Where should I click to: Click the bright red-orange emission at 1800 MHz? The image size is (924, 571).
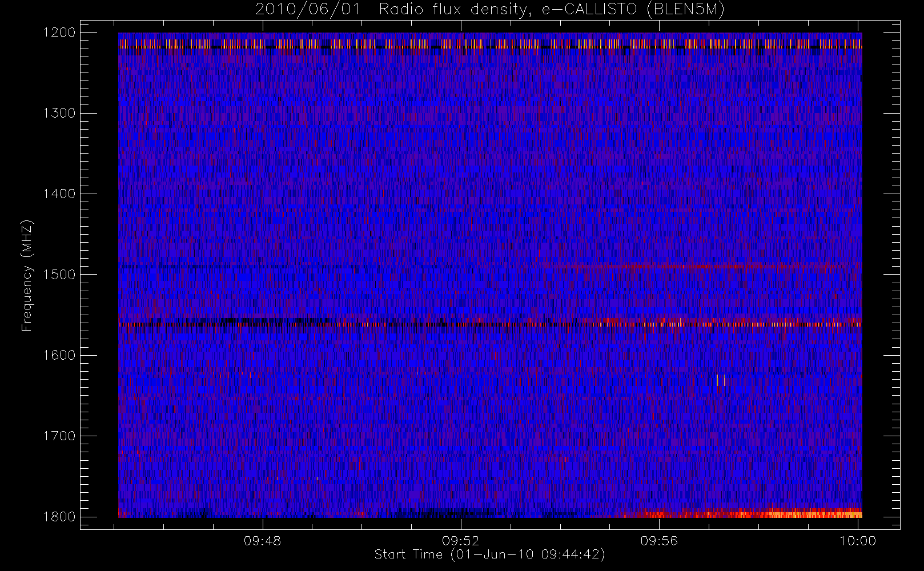click(x=742, y=513)
